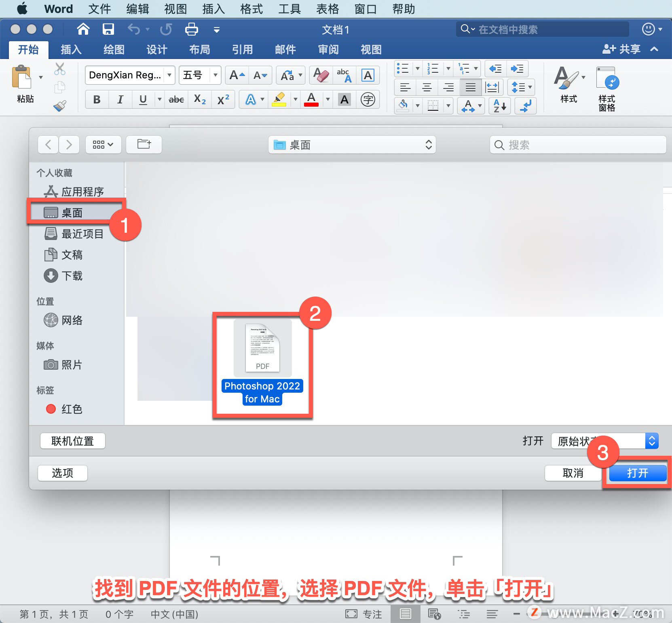Screen dimensions: 672x623
Task: Toggle Italic formatting
Action: (120, 99)
